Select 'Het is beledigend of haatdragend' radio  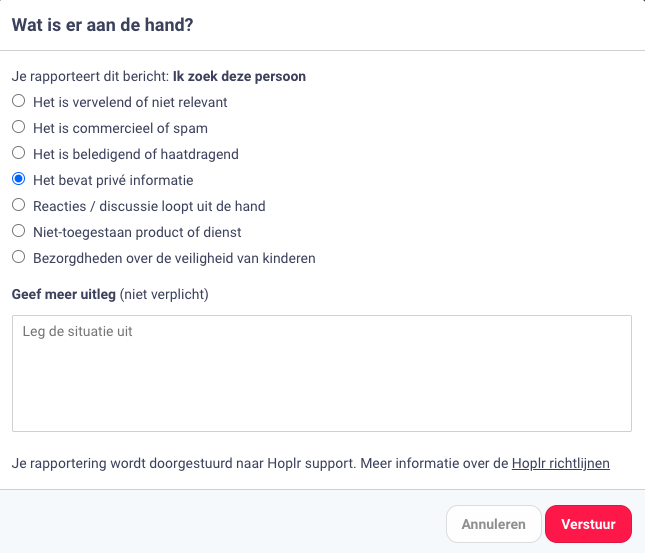tap(18, 153)
